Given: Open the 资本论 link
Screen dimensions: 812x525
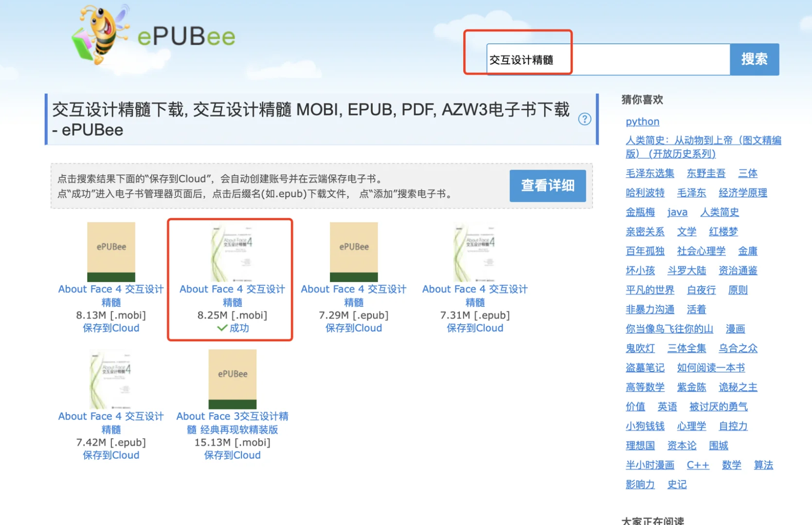Looking at the screenshot, I should click(682, 445).
